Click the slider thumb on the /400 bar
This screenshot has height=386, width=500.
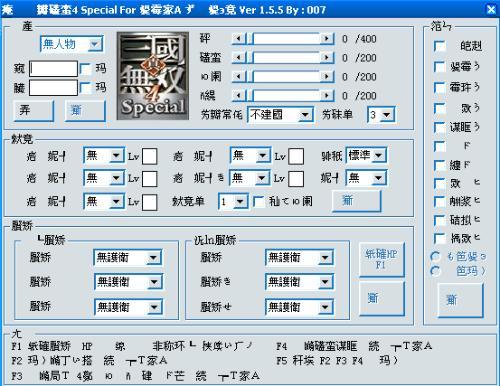pos(250,39)
